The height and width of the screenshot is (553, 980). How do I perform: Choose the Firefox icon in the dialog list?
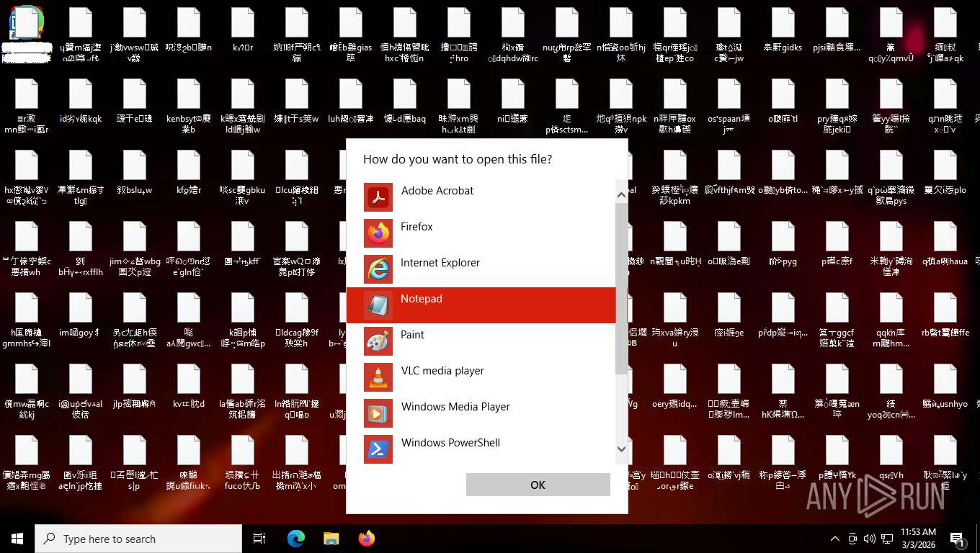378,233
